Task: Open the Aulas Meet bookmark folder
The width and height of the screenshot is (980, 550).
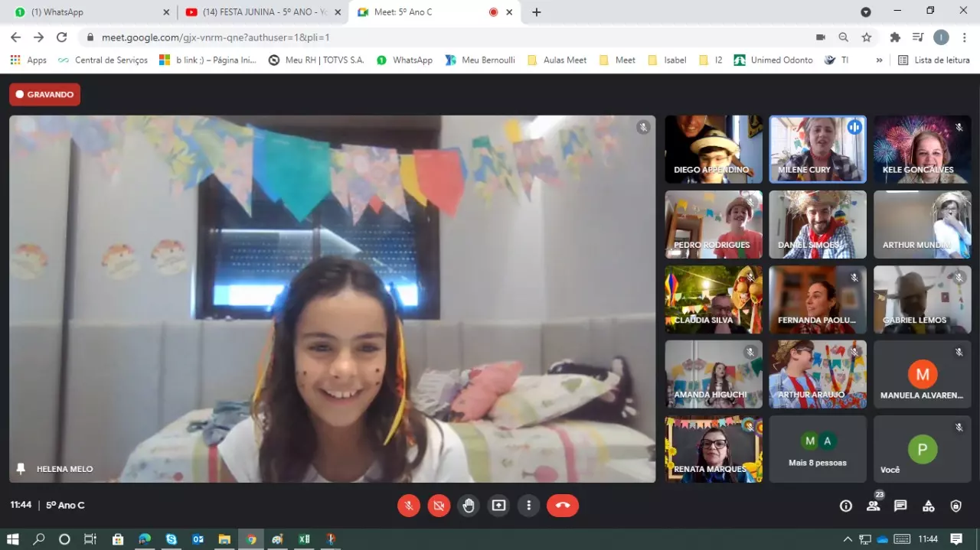Action: [x=557, y=60]
